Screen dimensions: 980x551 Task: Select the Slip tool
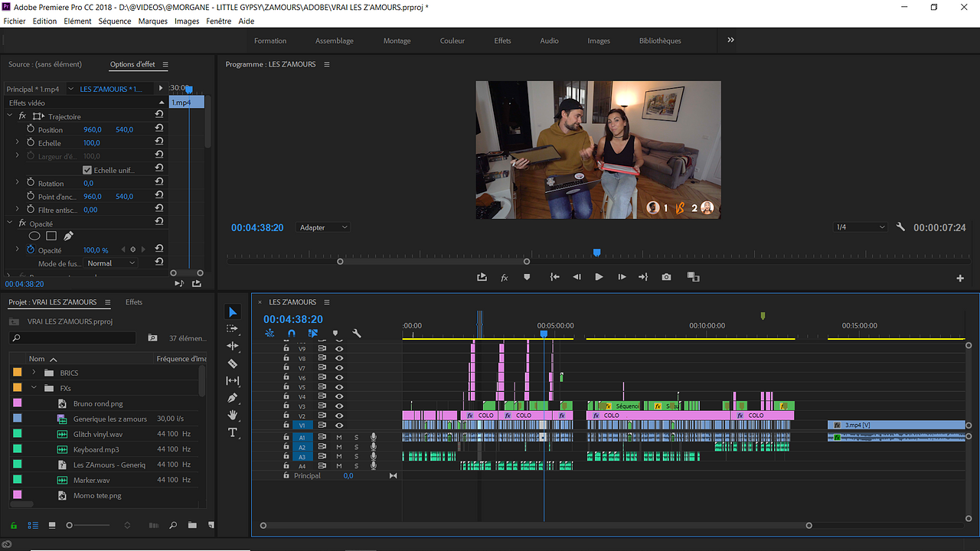[x=234, y=380]
